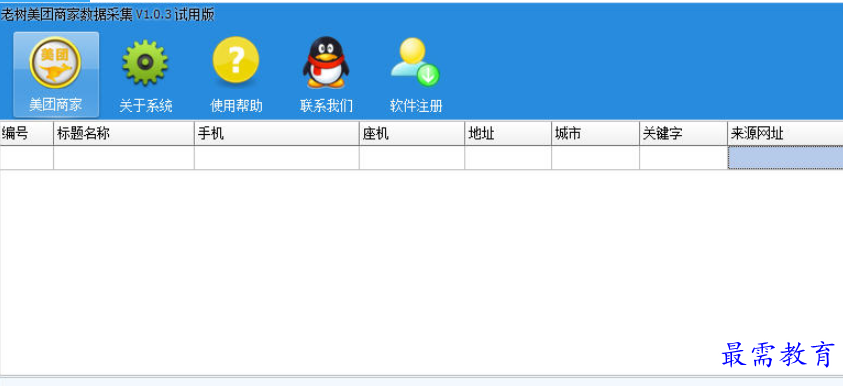Select the empty 座机 cell in first row

tap(412, 158)
